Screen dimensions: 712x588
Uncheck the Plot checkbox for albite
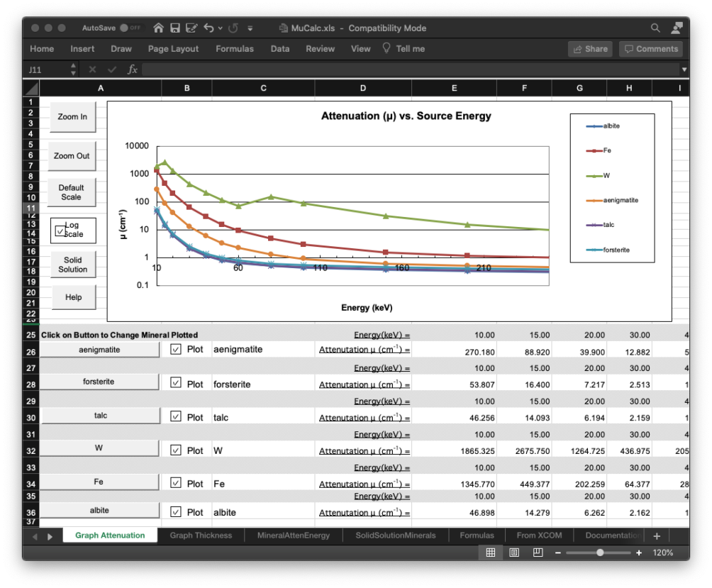[x=176, y=511]
